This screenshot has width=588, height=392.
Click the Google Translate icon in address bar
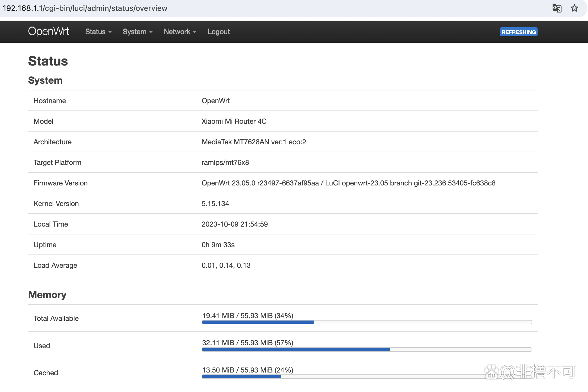point(557,8)
